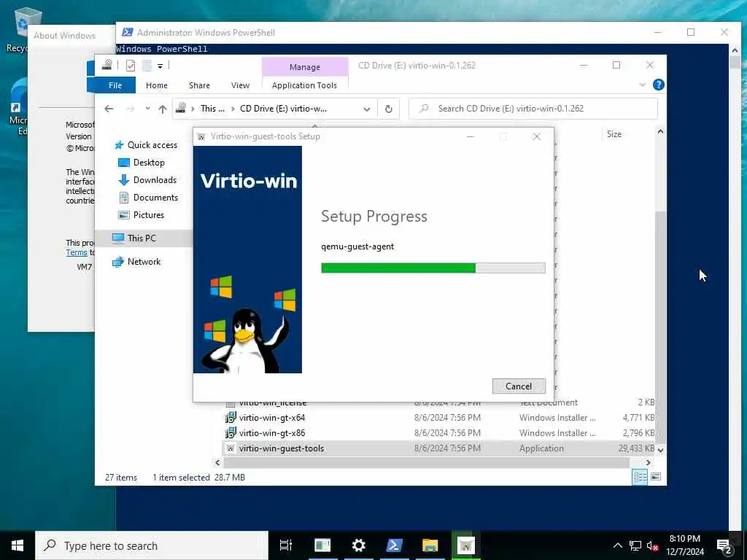Open the Customize Quick Access Toolbar dropdown

point(160,66)
